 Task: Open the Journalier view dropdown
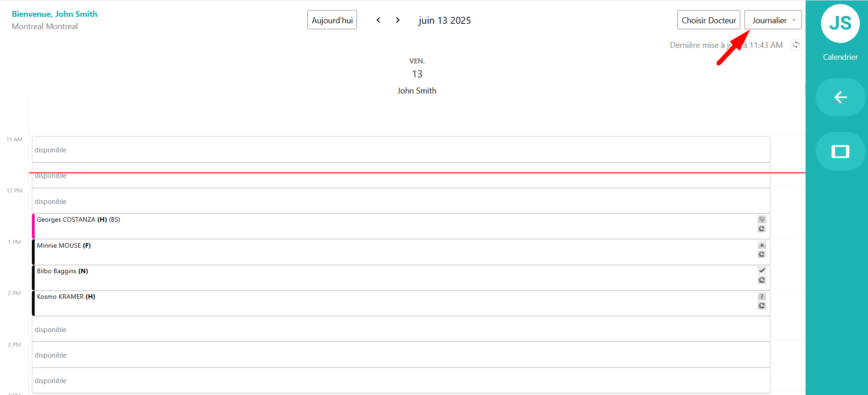point(772,20)
